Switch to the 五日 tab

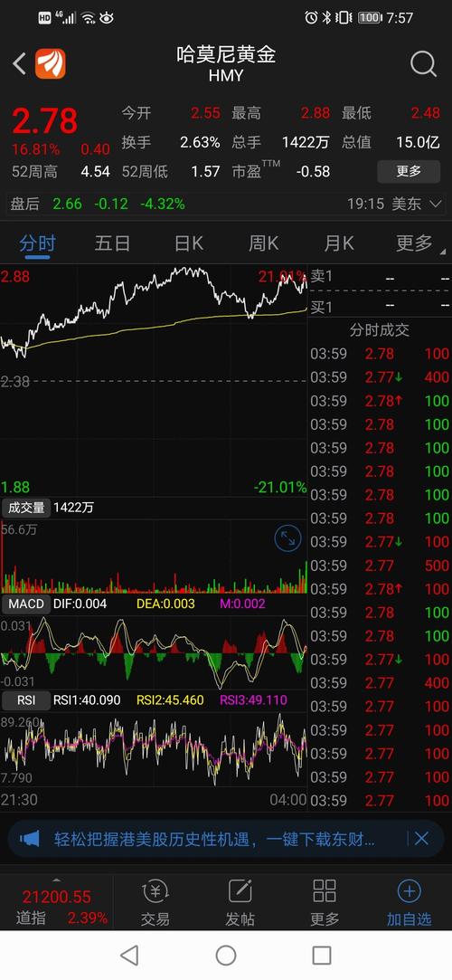[112, 243]
